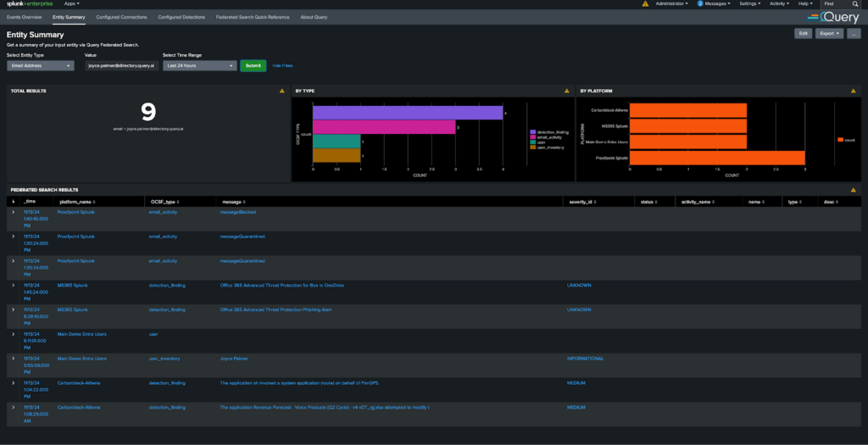Click the messageBlocked message cell

[x=238, y=212]
